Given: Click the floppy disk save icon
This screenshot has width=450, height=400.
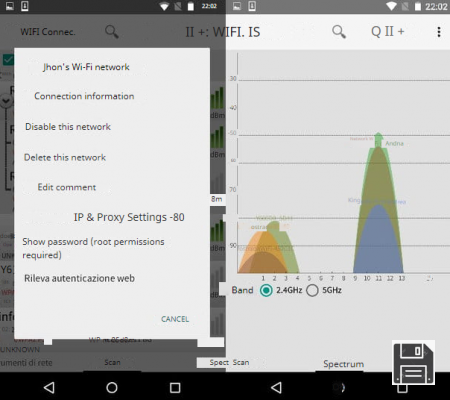Looking at the screenshot, I should [413, 363].
